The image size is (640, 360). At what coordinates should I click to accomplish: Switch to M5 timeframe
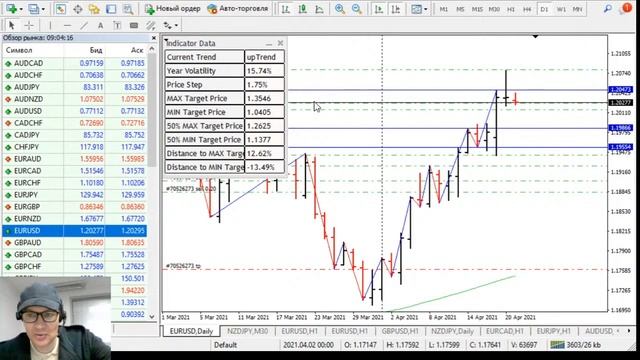click(460, 9)
